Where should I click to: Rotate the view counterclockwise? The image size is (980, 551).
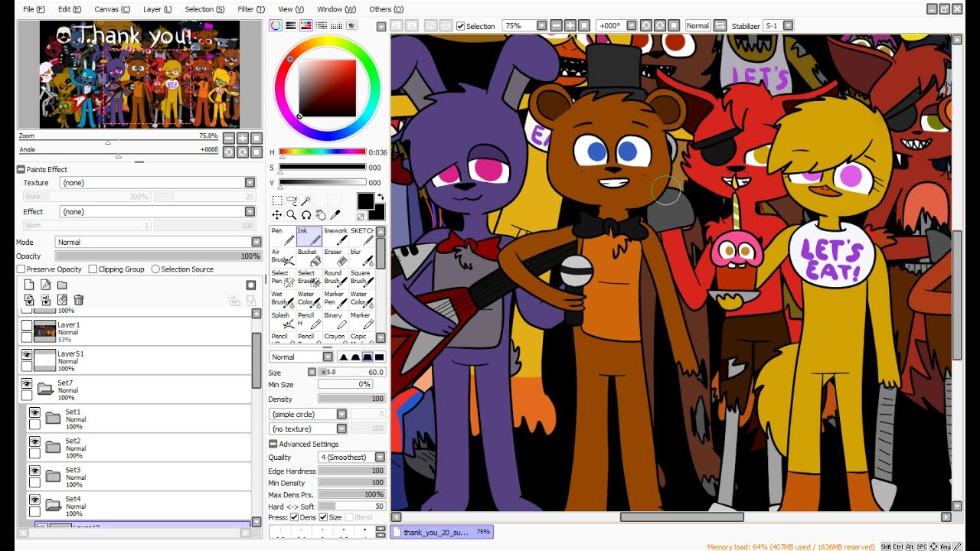pyautogui.click(x=645, y=26)
